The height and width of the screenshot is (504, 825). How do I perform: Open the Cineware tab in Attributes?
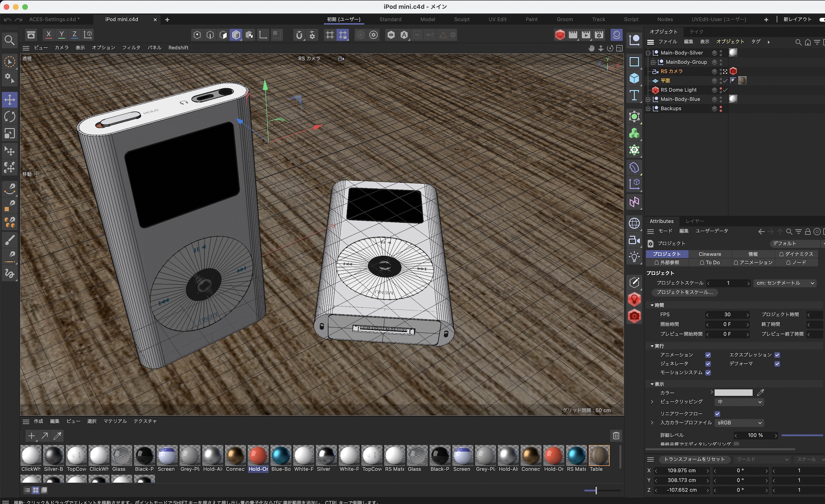[x=710, y=254]
